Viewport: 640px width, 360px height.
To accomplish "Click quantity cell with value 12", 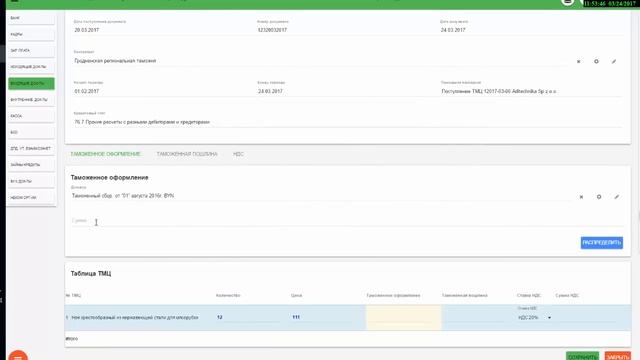I will 249,318.
